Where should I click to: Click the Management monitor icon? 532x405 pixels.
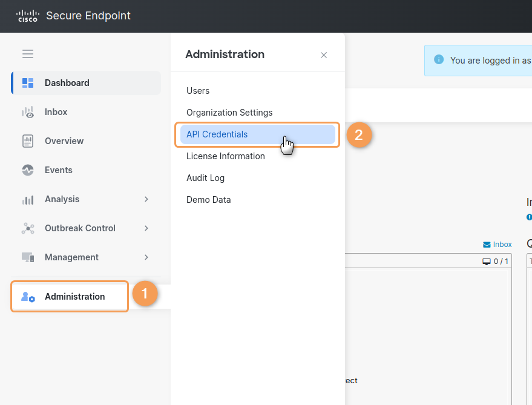(28, 257)
